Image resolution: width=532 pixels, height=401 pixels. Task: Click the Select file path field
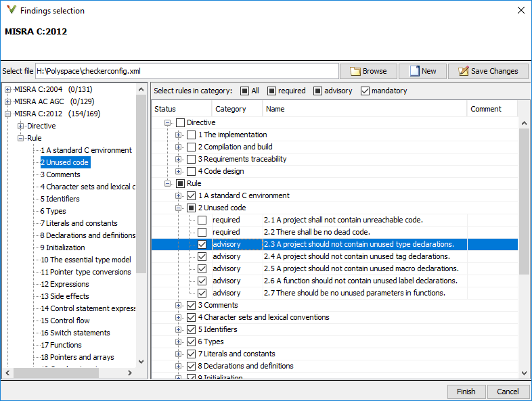coord(187,71)
